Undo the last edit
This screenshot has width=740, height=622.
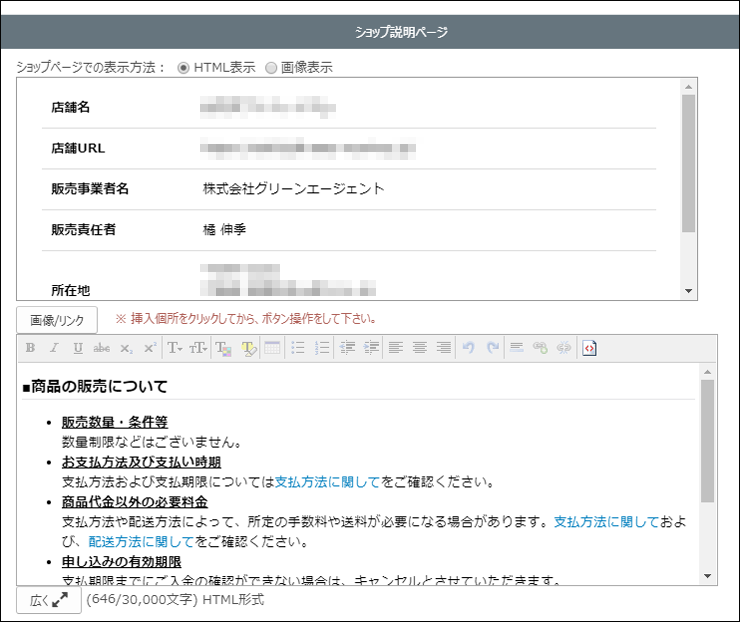pos(469,348)
